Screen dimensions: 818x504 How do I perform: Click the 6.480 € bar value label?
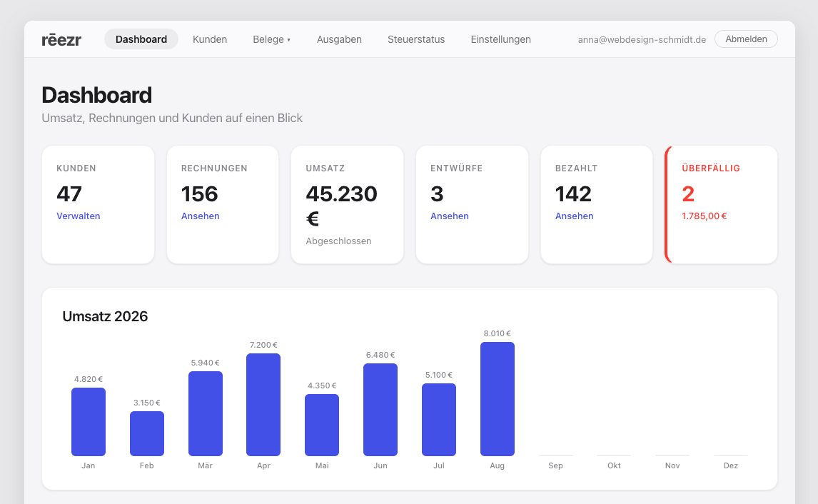click(x=380, y=355)
